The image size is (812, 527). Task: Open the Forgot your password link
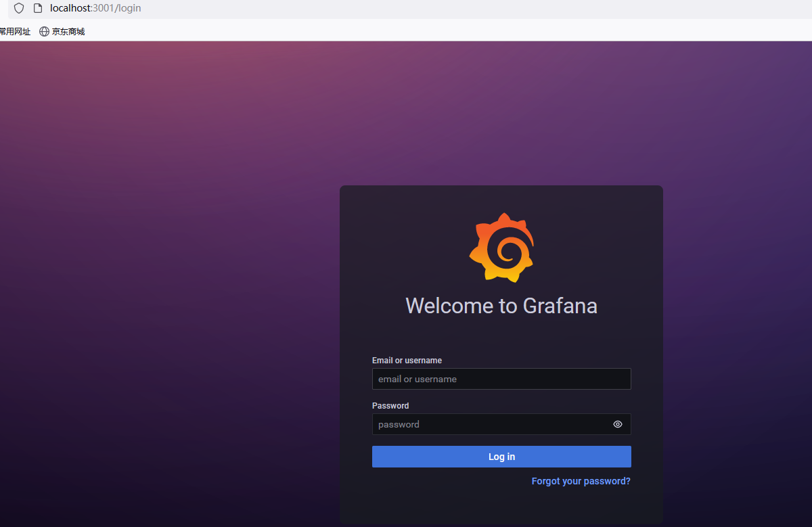click(581, 481)
